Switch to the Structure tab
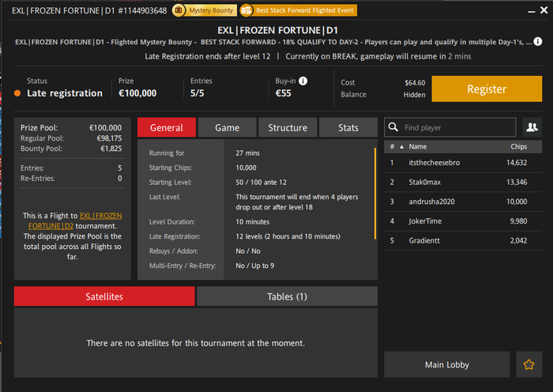The width and height of the screenshot is (553, 392). click(x=288, y=127)
